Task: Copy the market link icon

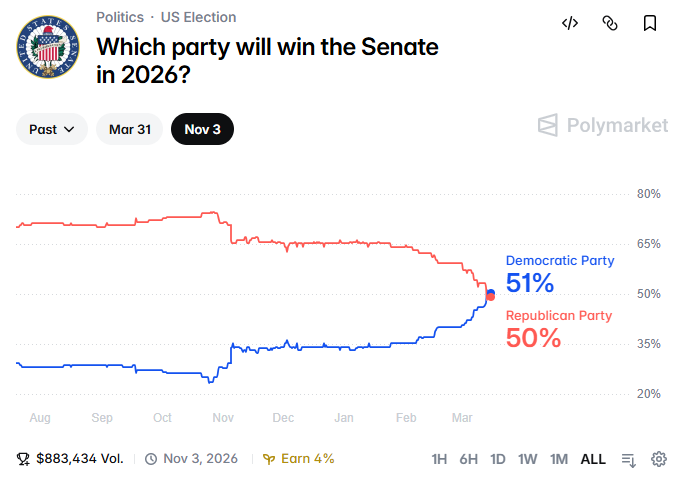Action: (610, 23)
